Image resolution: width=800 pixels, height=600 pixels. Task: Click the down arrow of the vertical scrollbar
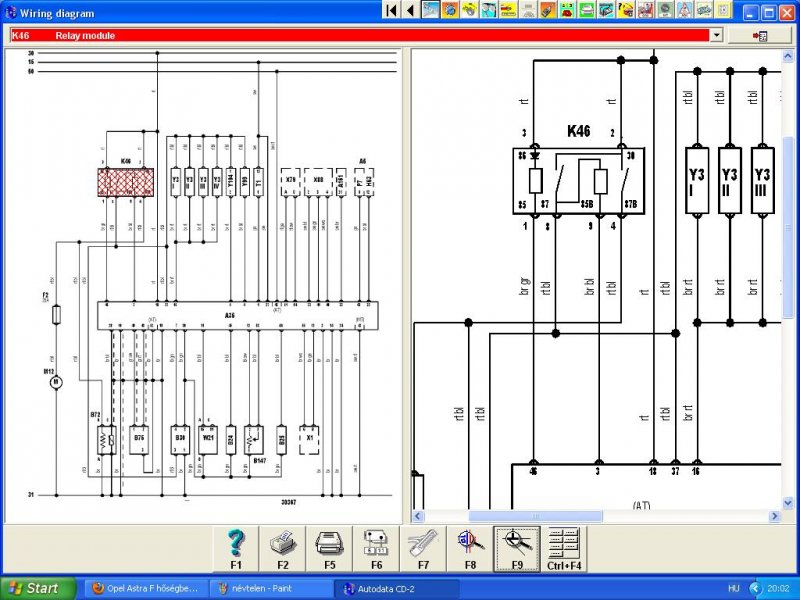(x=788, y=503)
